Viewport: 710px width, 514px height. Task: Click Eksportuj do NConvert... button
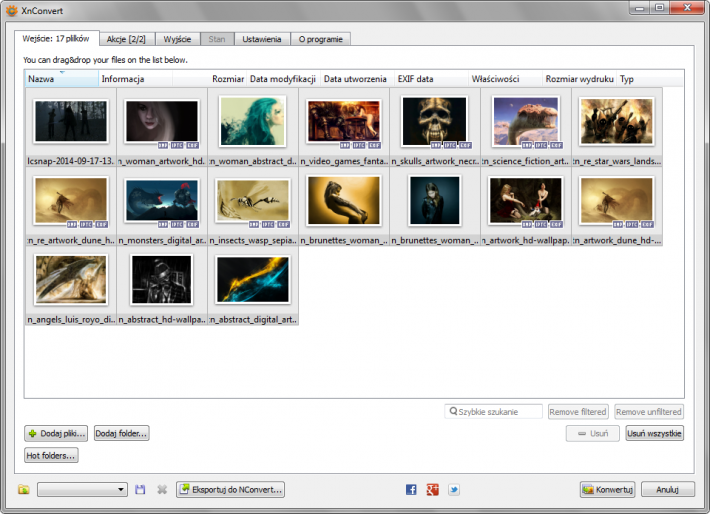230,490
